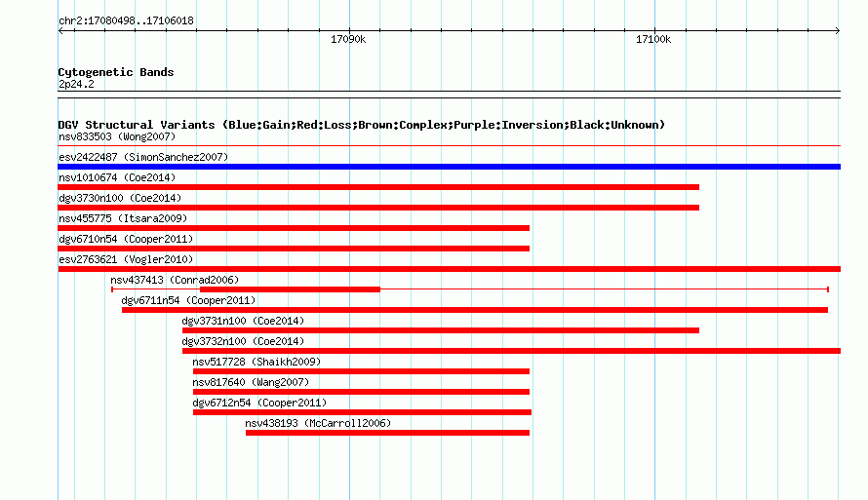Open nsv817640 (Wang2007) variant label
This screenshot has height=500, width=868.
click(x=251, y=382)
